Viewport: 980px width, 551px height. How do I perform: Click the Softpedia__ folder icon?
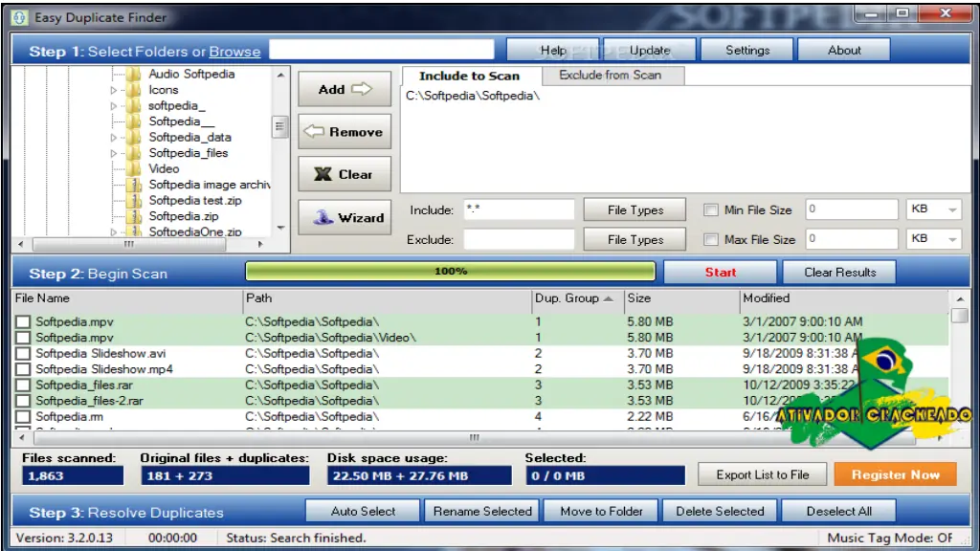pos(133,121)
